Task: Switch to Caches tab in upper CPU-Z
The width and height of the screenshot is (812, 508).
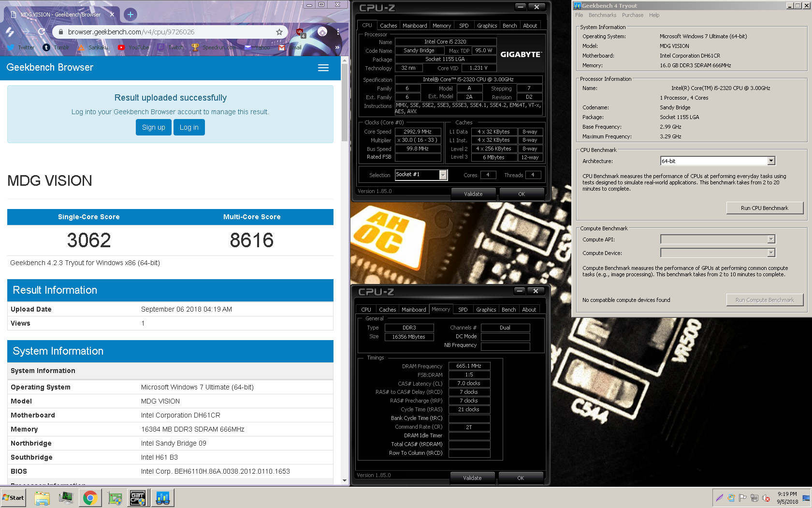Action: 388,26
